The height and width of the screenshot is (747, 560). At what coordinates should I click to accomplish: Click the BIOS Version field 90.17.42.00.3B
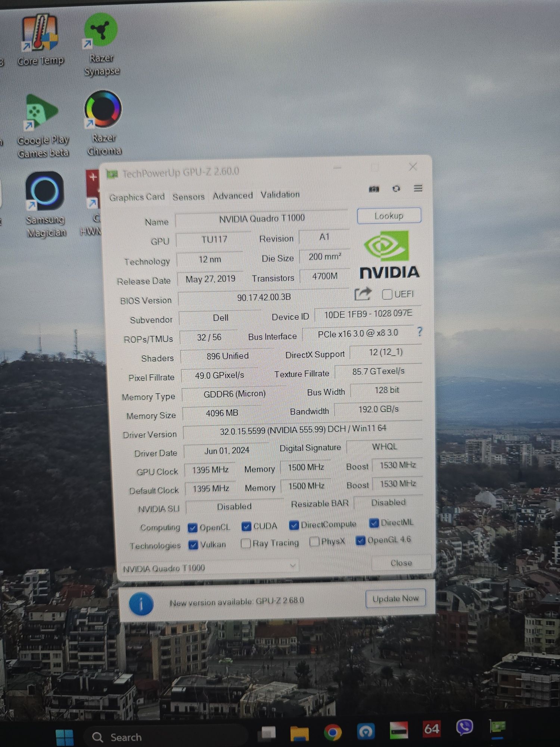click(264, 297)
